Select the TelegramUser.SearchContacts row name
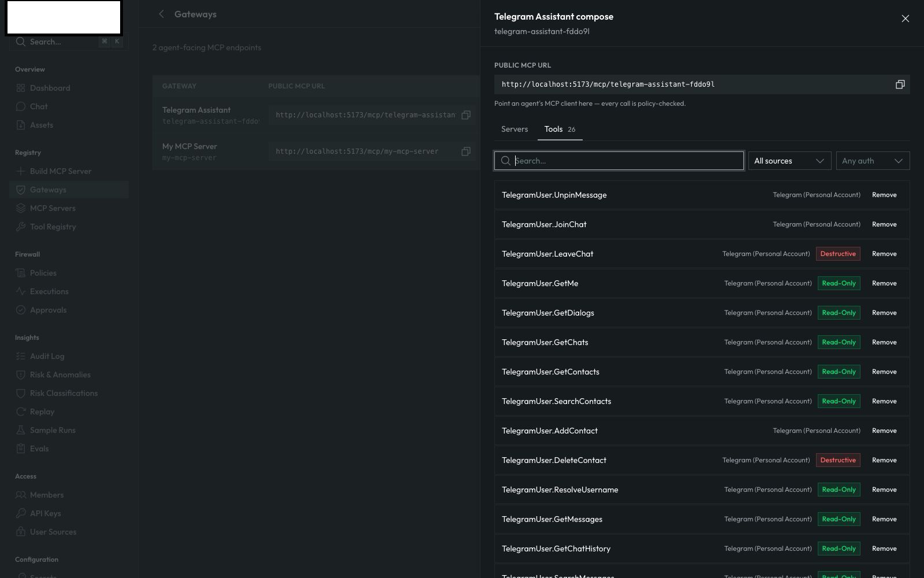 pos(556,401)
